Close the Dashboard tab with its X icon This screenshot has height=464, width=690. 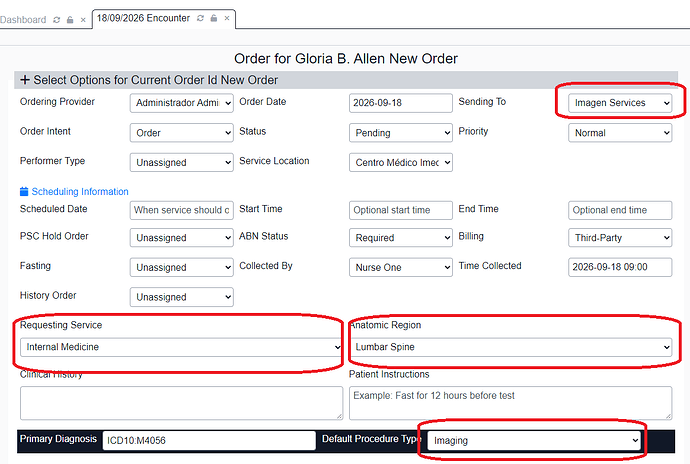point(83,20)
